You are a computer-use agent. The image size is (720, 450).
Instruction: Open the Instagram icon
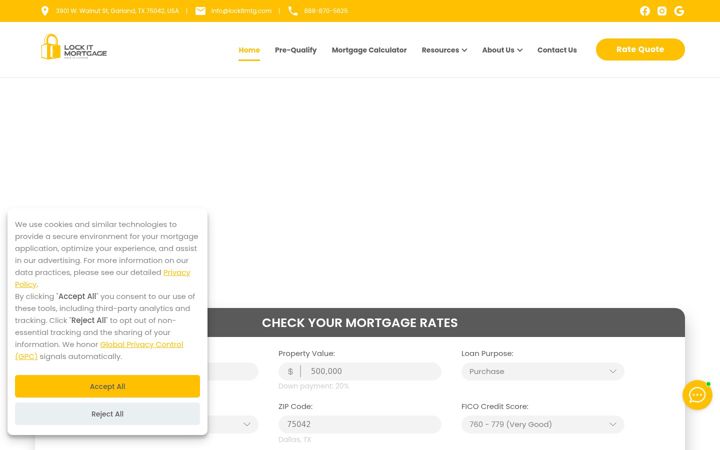tap(662, 11)
